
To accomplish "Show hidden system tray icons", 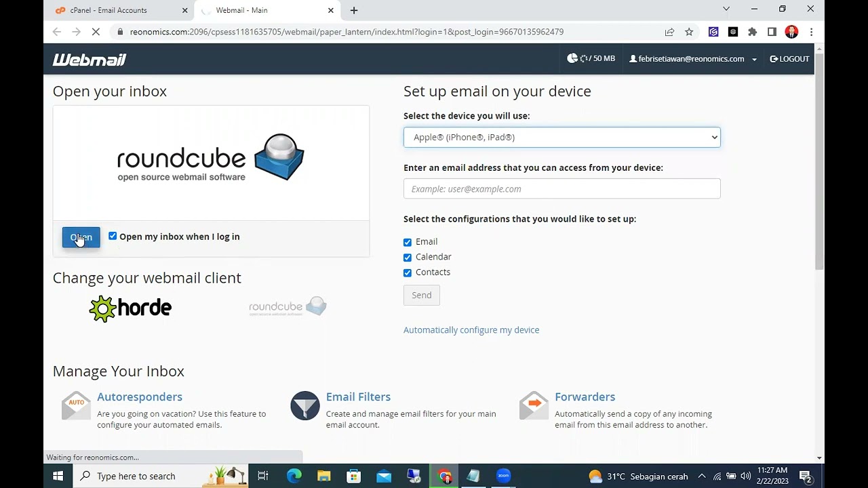I will click(702, 476).
